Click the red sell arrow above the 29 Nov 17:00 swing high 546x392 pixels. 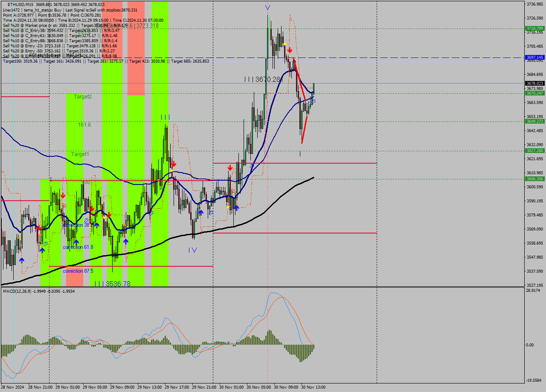(x=173, y=163)
